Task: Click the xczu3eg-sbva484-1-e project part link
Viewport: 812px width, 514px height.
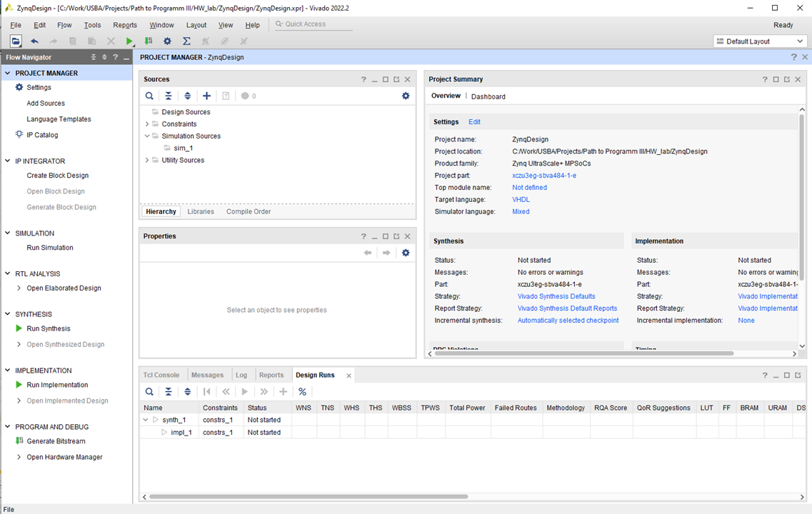Action: point(543,176)
